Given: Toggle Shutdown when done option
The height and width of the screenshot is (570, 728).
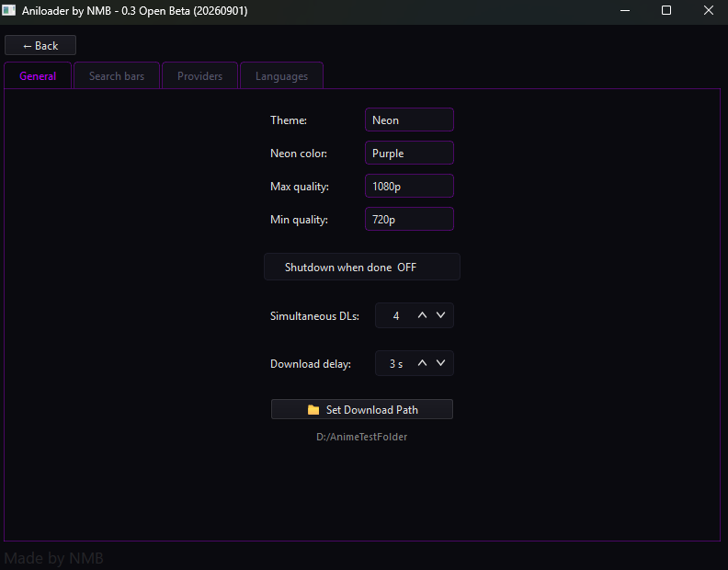Looking at the screenshot, I should point(362,267).
